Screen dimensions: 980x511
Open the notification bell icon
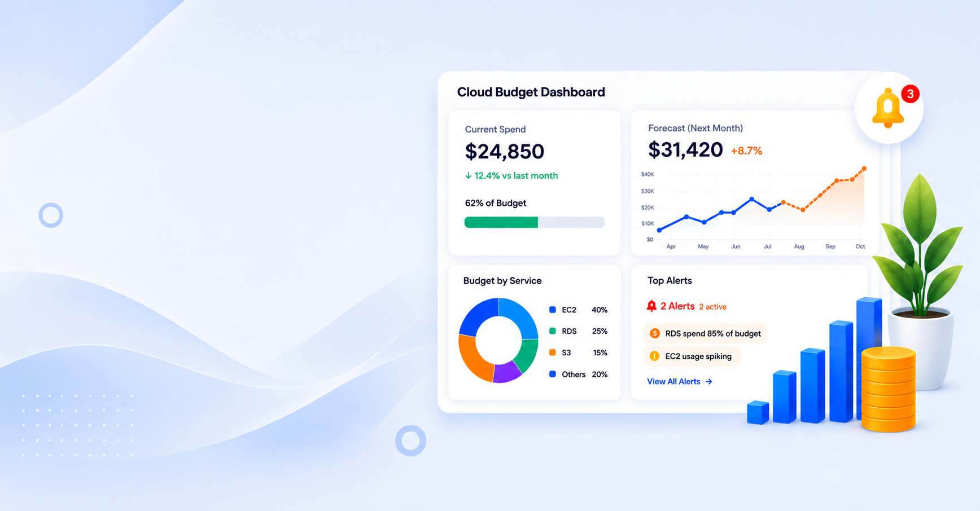click(x=888, y=108)
